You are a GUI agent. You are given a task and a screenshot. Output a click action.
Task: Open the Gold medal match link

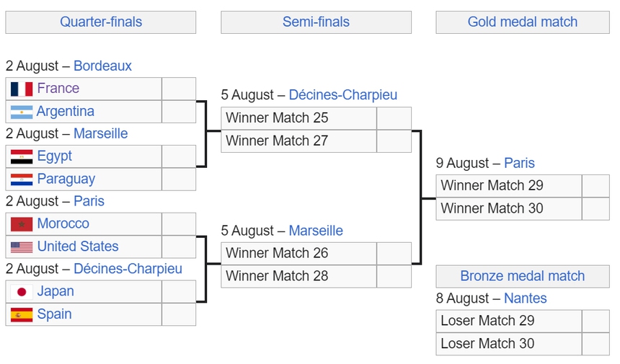(523, 22)
